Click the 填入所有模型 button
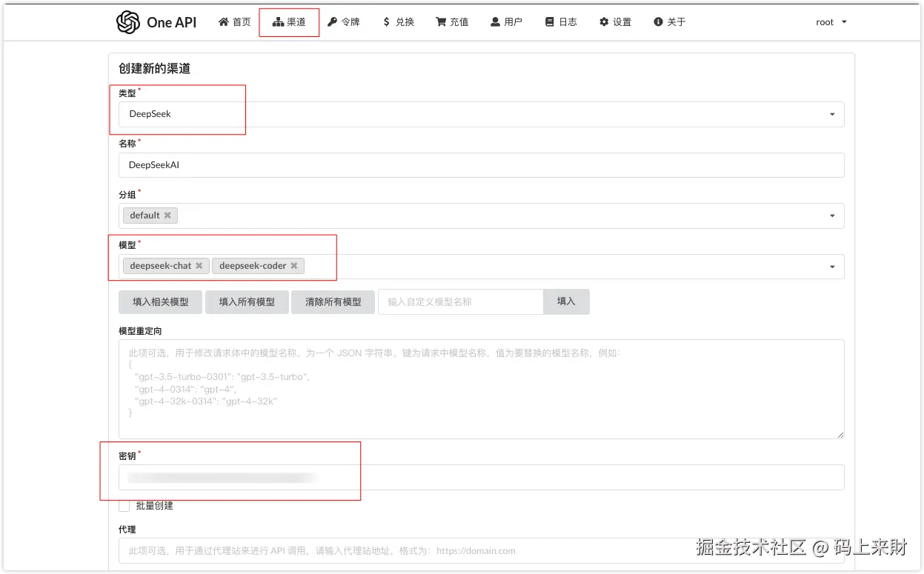This screenshot has width=924, height=574. tap(247, 301)
